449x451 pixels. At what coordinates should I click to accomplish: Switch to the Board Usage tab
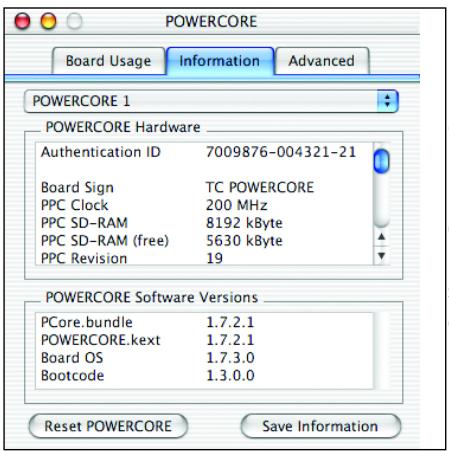pyautogui.click(x=109, y=61)
